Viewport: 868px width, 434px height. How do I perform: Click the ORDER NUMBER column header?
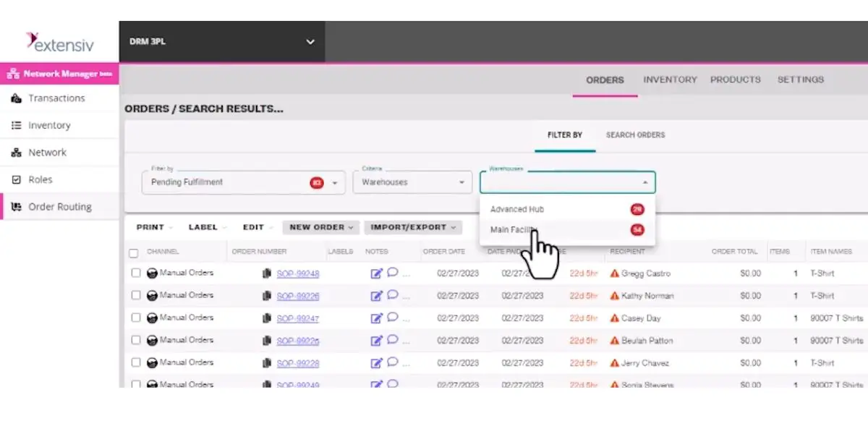(259, 252)
